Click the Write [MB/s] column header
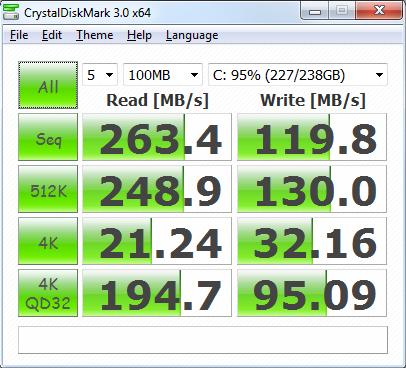Viewport: 406px width, 368px height. [313, 100]
